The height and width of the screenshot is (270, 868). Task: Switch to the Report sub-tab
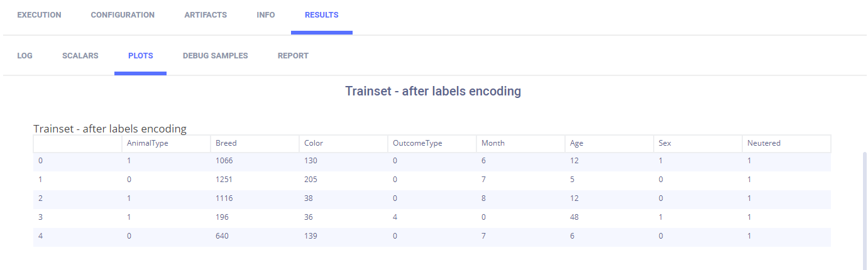[x=293, y=56]
